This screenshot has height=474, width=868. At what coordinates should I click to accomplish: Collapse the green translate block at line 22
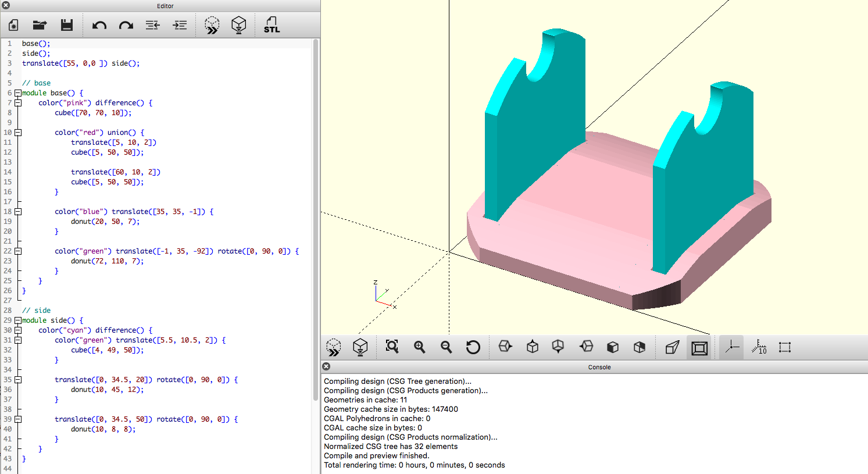(18, 251)
